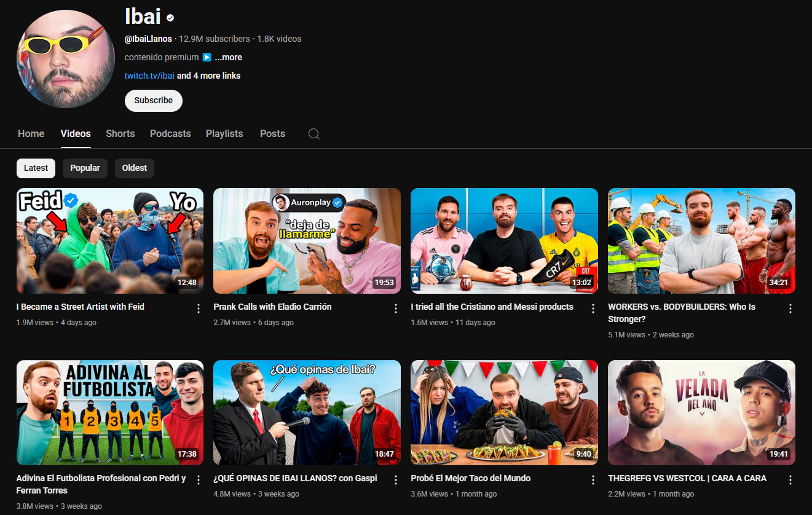Click the 'contenido premium' description text
The height and width of the screenshot is (515, 812).
(x=162, y=57)
